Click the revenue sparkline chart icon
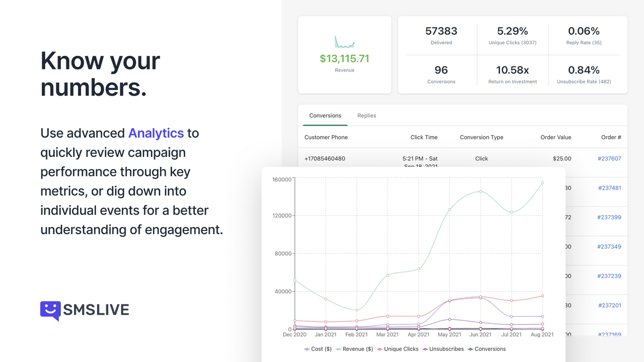 tap(345, 42)
